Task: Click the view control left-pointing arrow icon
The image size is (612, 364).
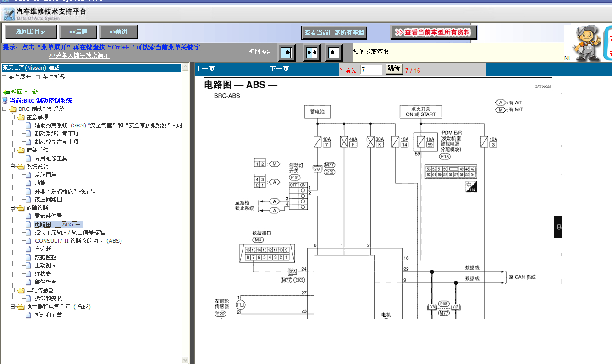Action: 334,52
